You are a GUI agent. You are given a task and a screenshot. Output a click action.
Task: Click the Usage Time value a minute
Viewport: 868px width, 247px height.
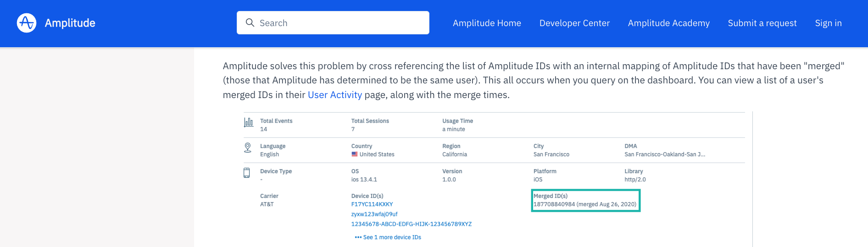[x=454, y=129]
